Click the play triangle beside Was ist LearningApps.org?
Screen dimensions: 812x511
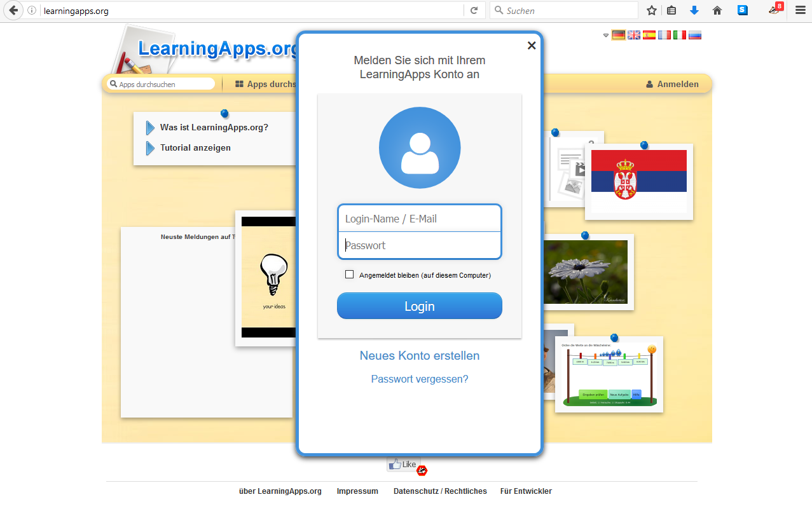(150, 128)
